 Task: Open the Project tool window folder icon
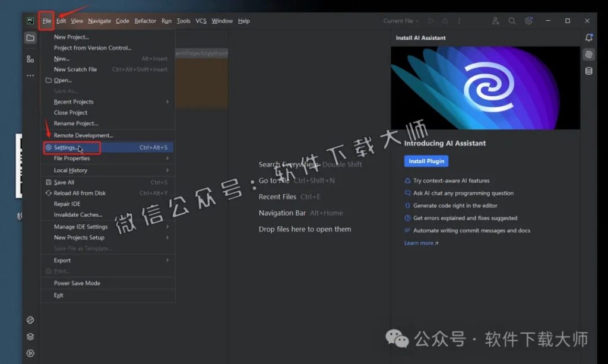pos(30,37)
